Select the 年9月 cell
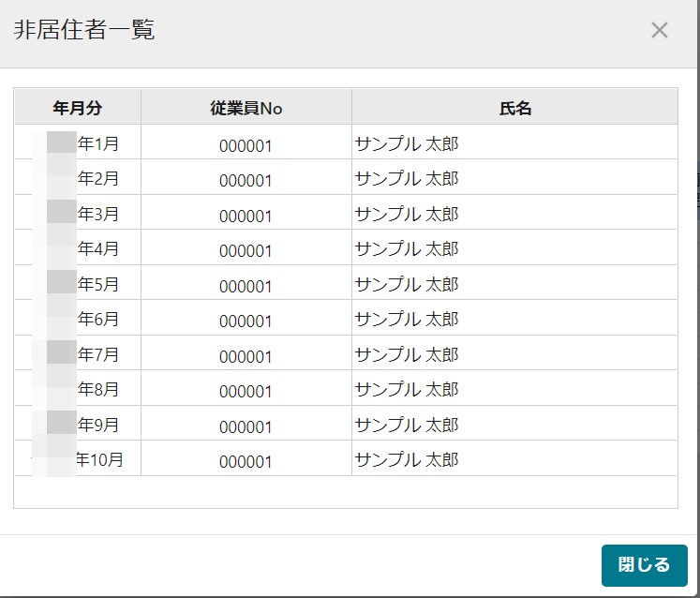 pyautogui.click(x=78, y=424)
